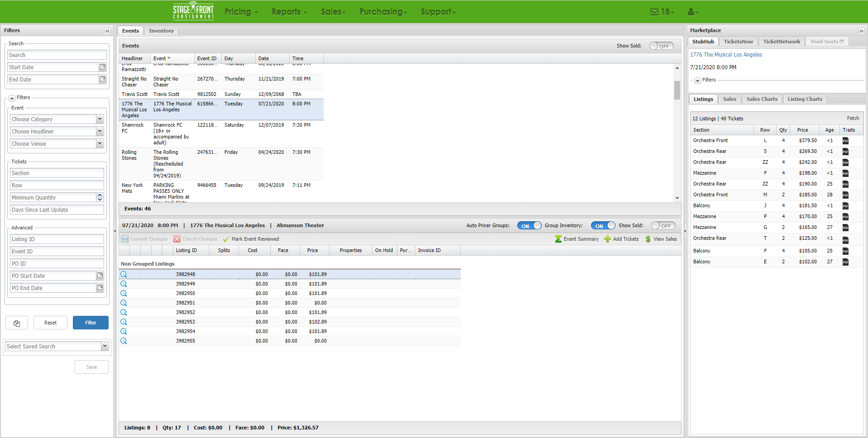This screenshot has width=868, height=438.
Task: Click the magnifier icon for listing 3982955
Action: coord(124,341)
